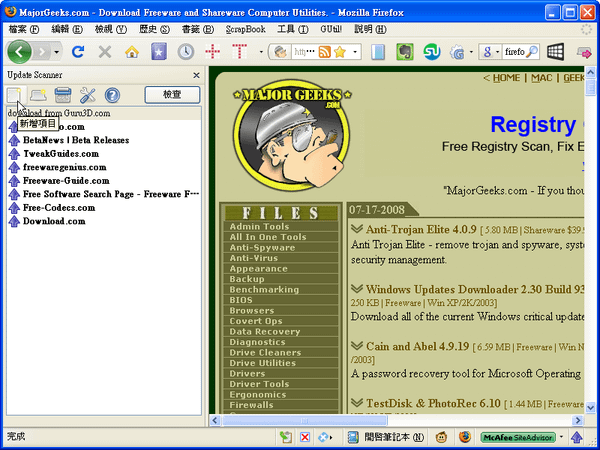Click the StumbleUpon toolbar icon

click(432, 52)
